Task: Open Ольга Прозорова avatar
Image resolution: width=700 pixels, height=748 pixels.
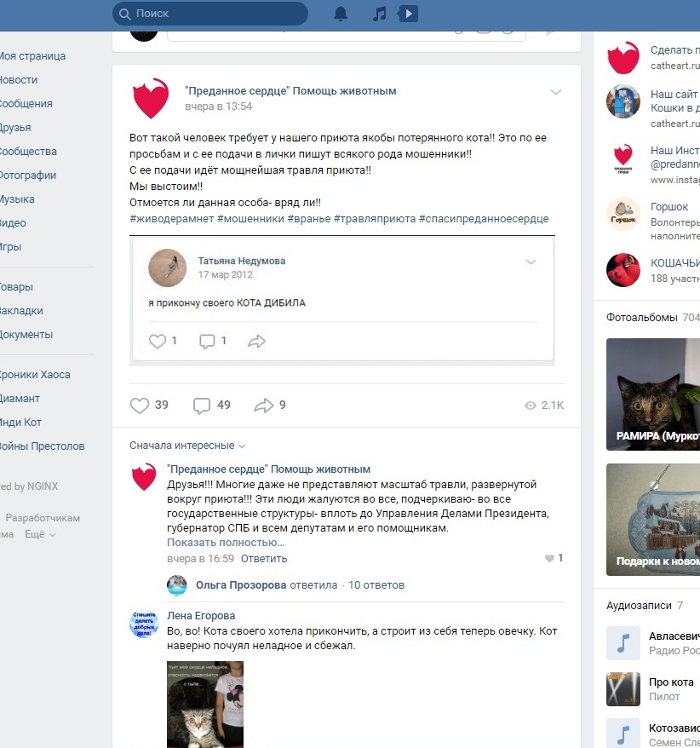Action: point(177,585)
